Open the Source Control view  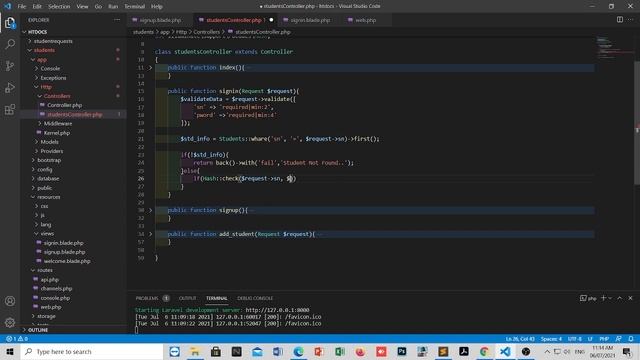point(10,66)
